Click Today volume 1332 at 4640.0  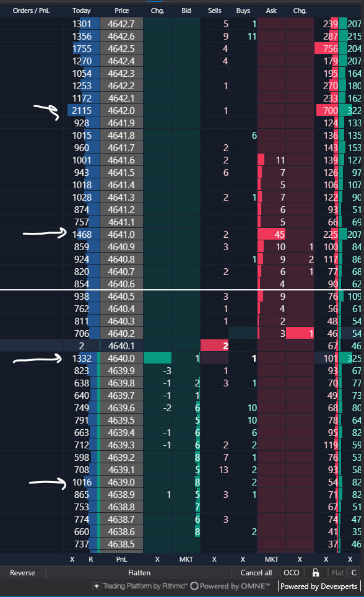coord(82,359)
